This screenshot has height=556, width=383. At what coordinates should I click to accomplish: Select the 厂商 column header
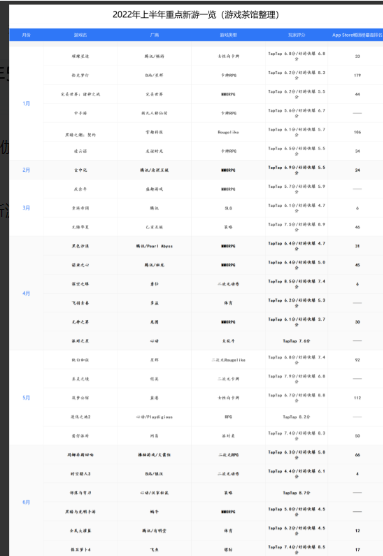pyautogui.click(x=154, y=35)
